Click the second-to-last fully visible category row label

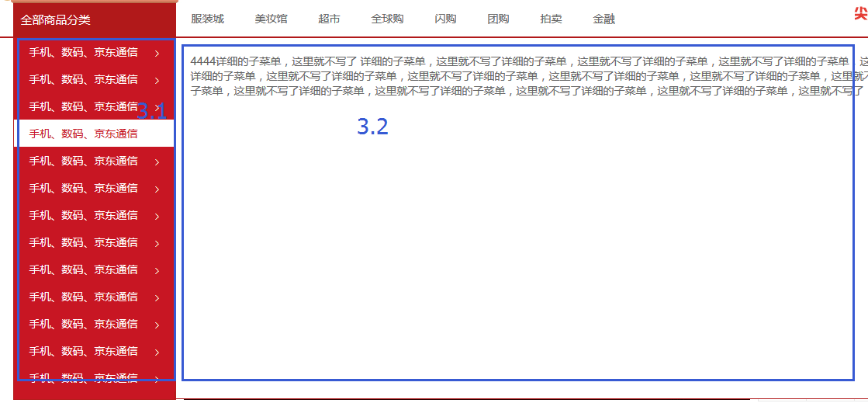click(x=84, y=324)
